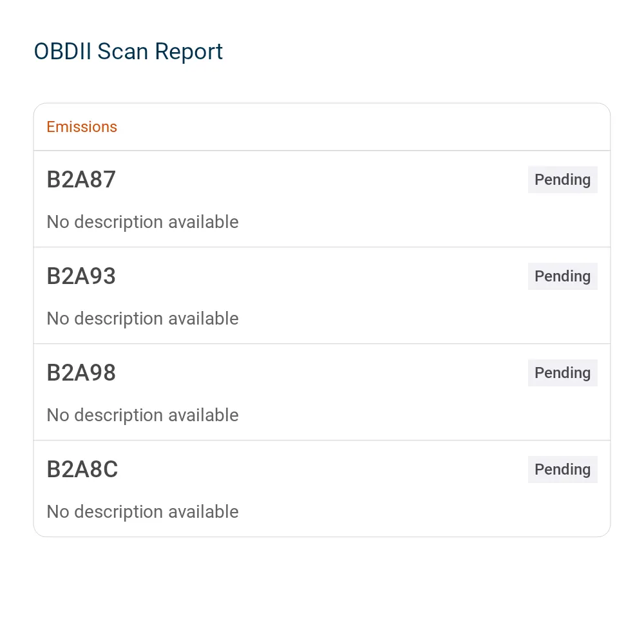Click the Pending badge for B2A87
The height and width of the screenshot is (644, 644).
pos(562,180)
